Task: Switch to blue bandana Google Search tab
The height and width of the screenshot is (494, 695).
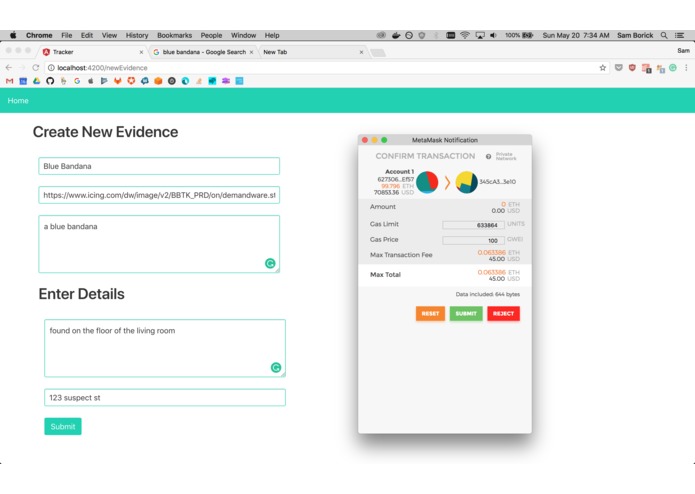Action: (x=202, y=52)
